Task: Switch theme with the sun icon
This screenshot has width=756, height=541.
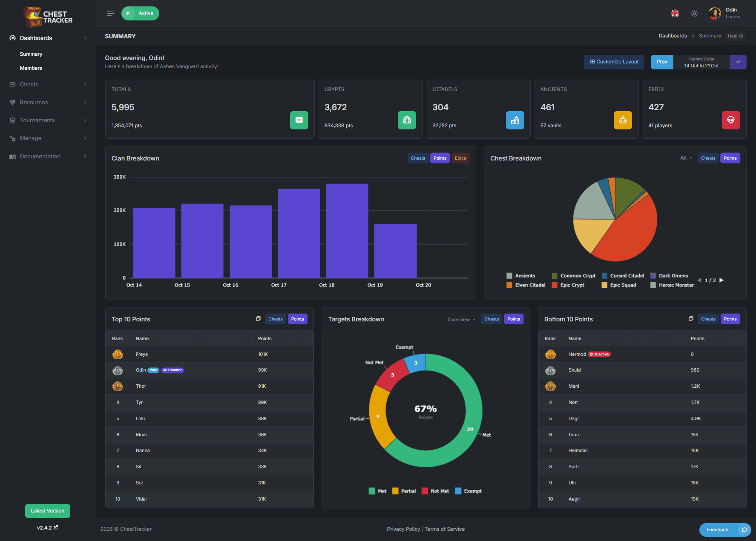Action: coord(694,13)
